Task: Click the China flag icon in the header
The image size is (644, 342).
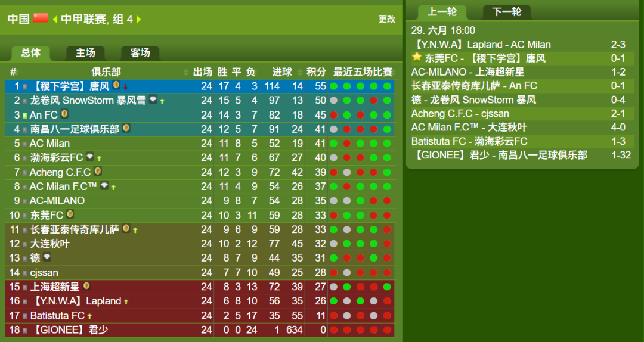Action: click(x=41, y=18)
